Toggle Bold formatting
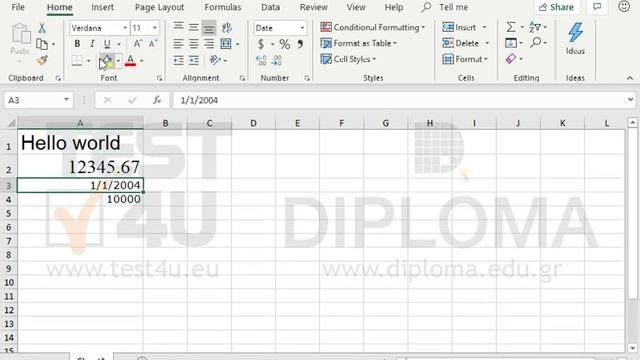640x360 pixels. [77, 44]
